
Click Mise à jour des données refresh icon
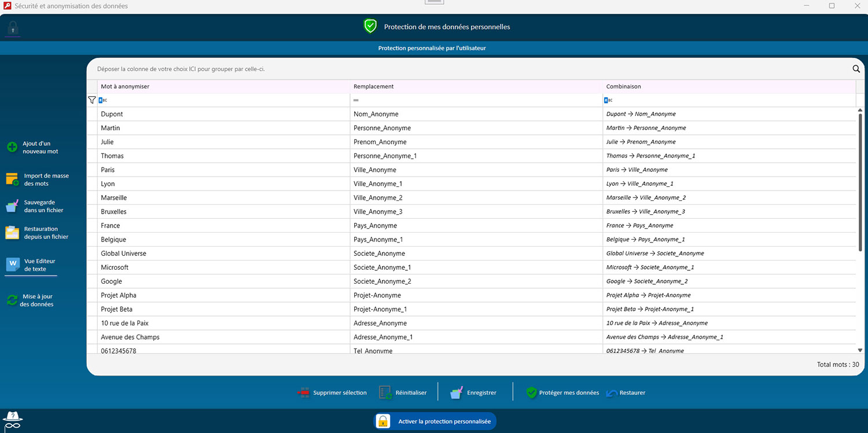pos(12,300)
